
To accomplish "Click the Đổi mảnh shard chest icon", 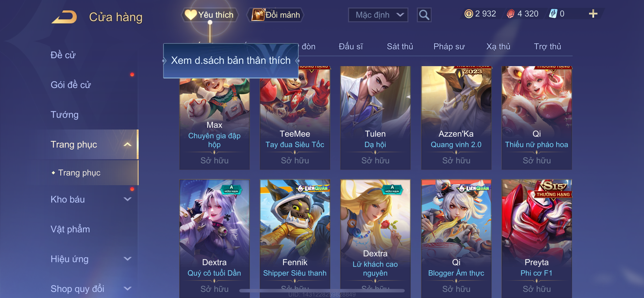I will pos(258,15).
